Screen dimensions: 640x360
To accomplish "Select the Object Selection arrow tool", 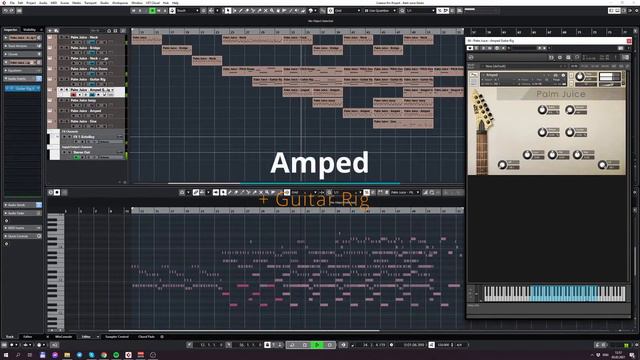I will [x=228, y=11].
